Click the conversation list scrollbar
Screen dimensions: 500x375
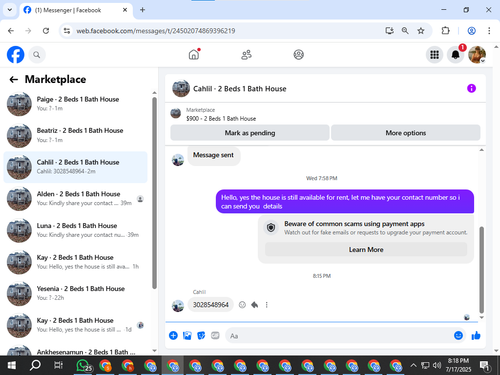(154, 193)
